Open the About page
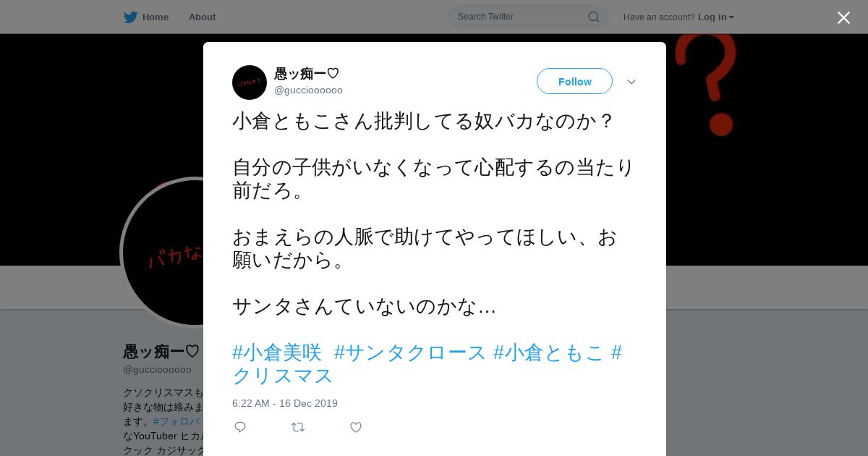868x456 pixels. 202,17
